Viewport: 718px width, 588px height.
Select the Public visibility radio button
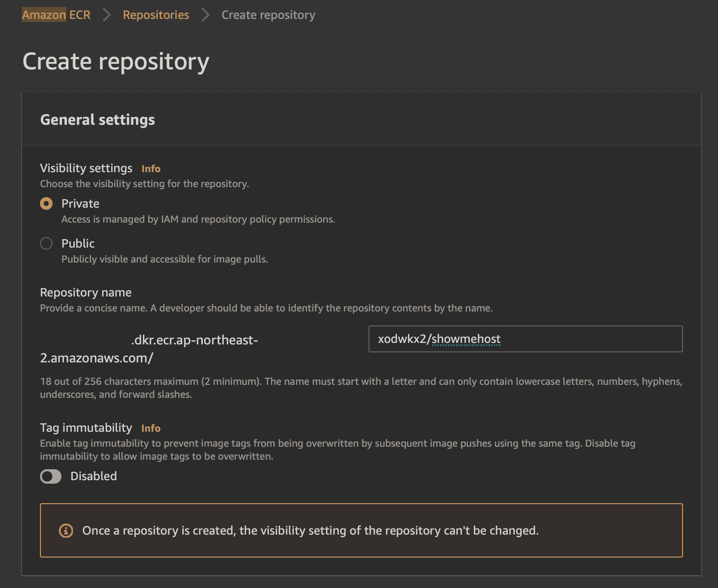(46, 244)
